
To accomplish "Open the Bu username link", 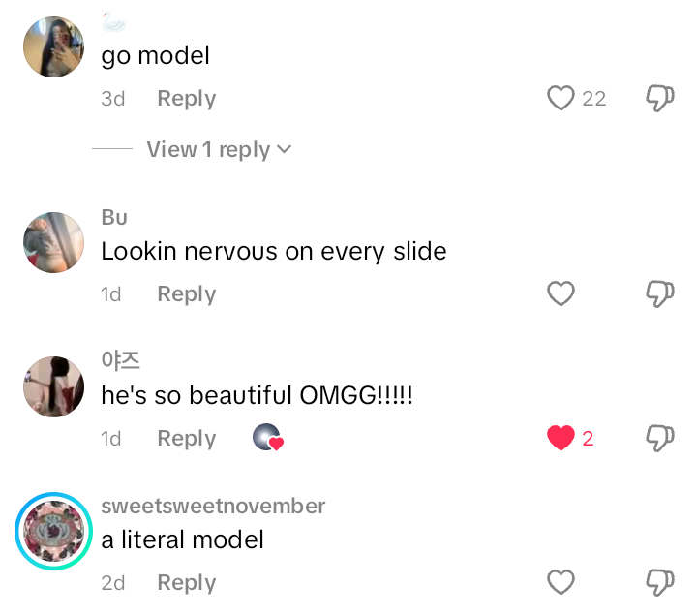I will point(114,218).
